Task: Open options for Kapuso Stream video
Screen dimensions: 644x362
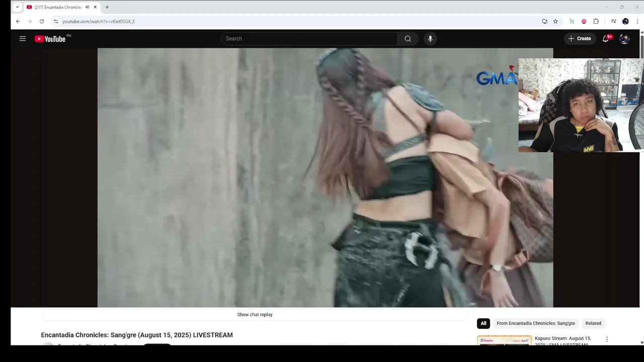Action: click(x=607, y=339)
